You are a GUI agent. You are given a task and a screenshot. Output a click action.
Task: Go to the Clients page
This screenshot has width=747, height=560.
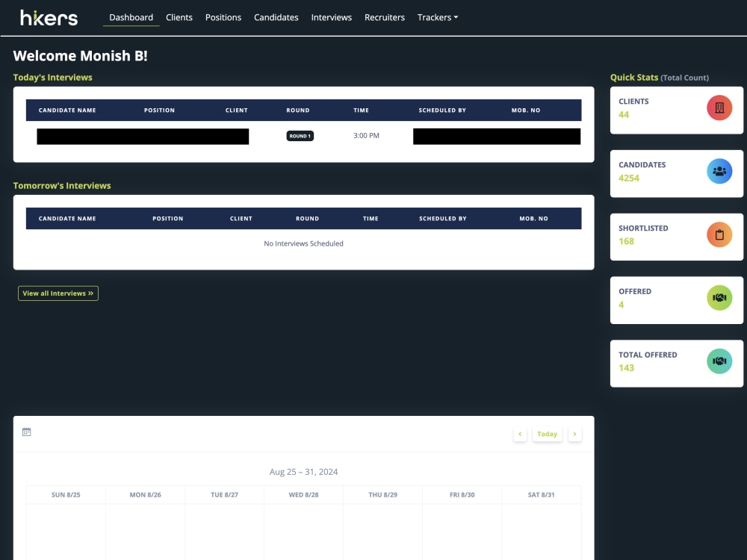click(179, 18)
